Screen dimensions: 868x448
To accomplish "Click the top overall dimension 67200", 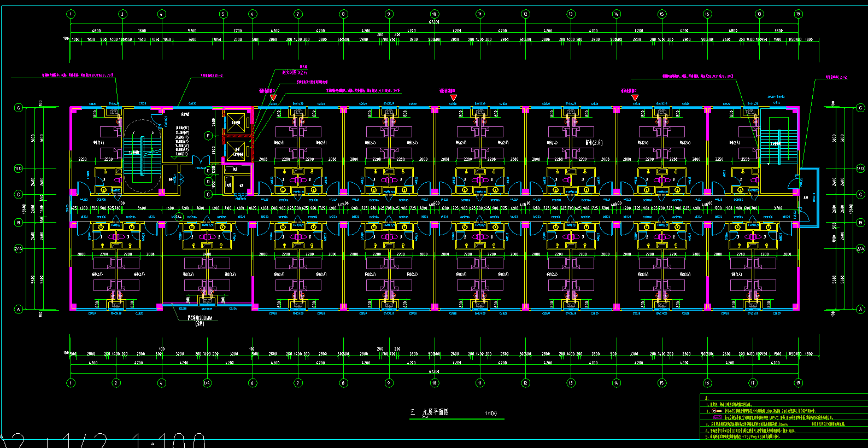I will [x=434, y=22].
